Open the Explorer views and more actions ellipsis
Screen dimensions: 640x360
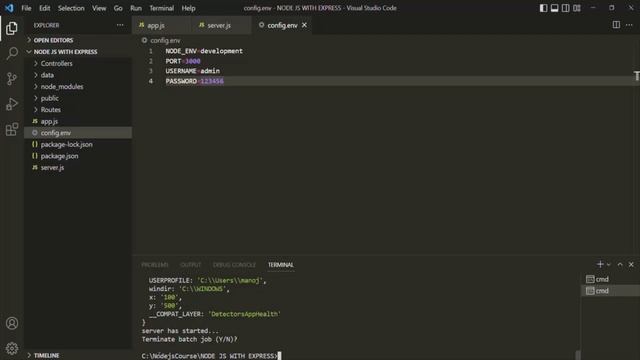pyautogui.click(x=120, y=25)
